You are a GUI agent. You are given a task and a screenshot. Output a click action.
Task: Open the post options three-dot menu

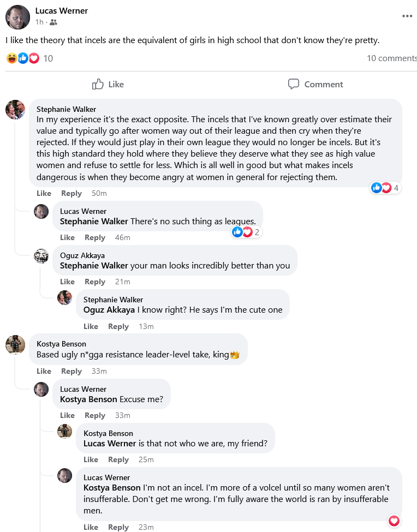coord(407,16)
